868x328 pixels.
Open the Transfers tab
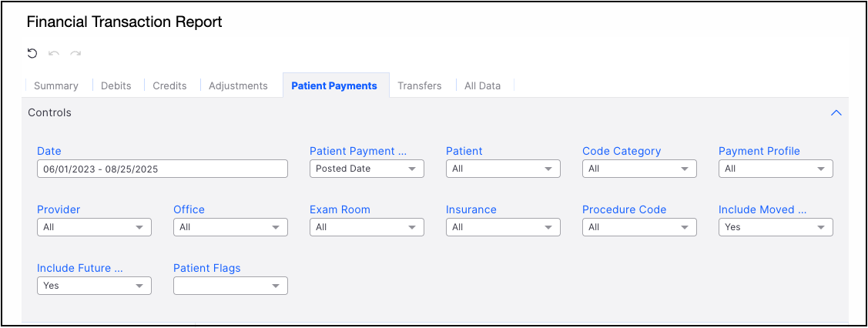pyautogui.click(x=420, y=85)
